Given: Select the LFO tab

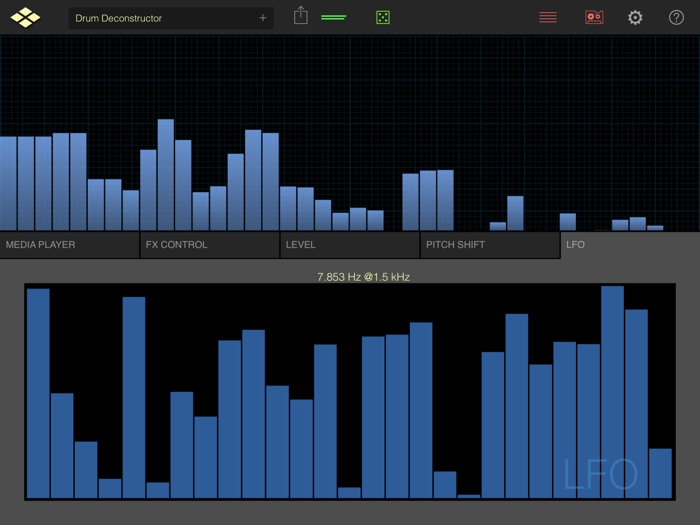Looking at the screenshot, I should (630, 245).
